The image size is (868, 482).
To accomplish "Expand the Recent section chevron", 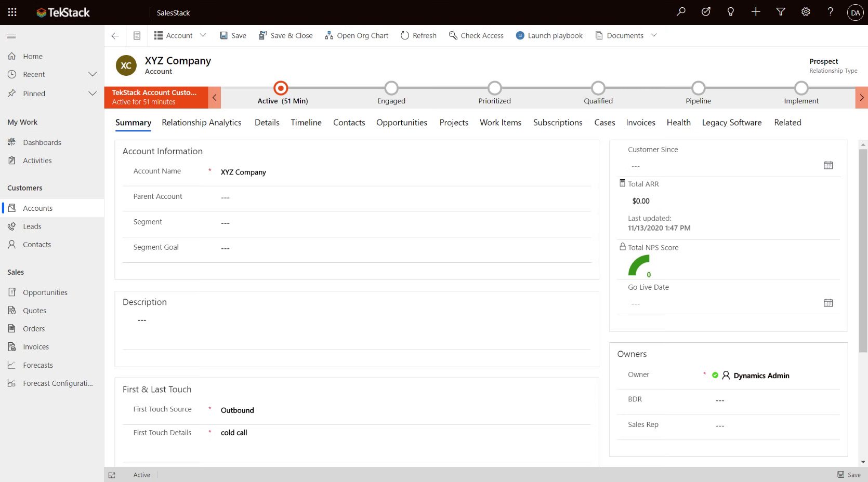I will 93,74.
